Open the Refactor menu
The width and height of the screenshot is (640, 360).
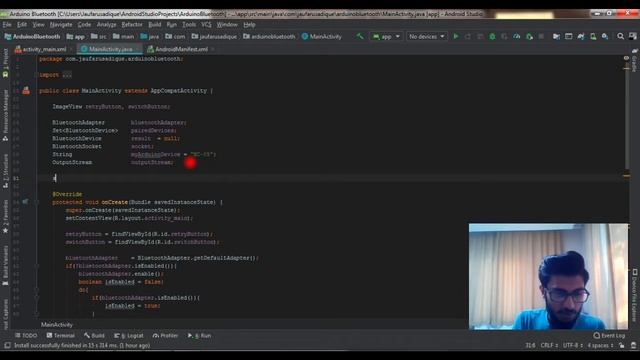(x=132, y=24)
